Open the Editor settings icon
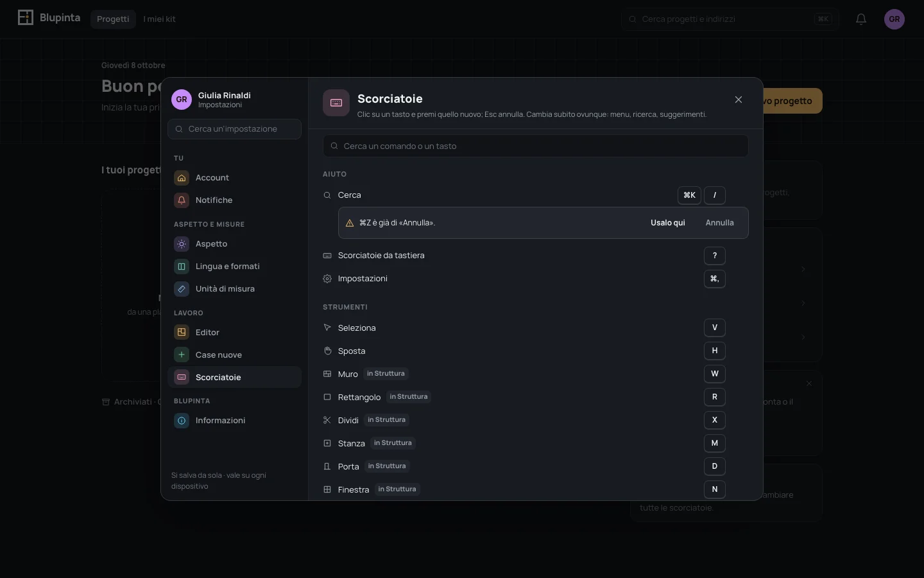Screen dimensions: 924x578 [x=182, y=333]
